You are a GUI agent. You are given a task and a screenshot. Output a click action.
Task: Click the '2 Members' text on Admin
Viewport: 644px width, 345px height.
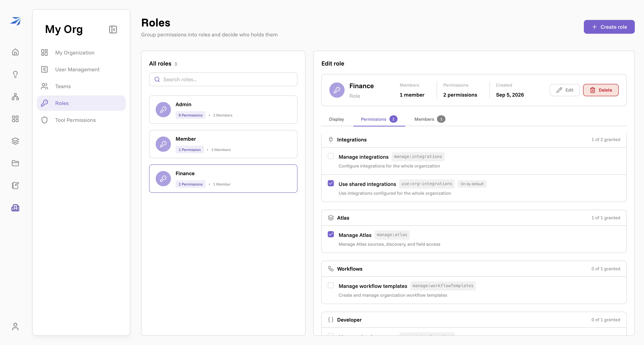pos(223,115)
